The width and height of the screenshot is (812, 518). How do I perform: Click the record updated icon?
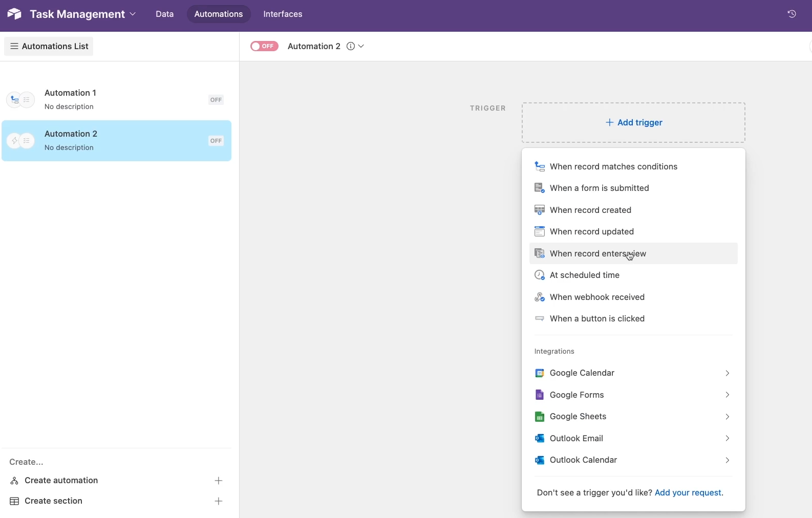[x=539, y=231]
